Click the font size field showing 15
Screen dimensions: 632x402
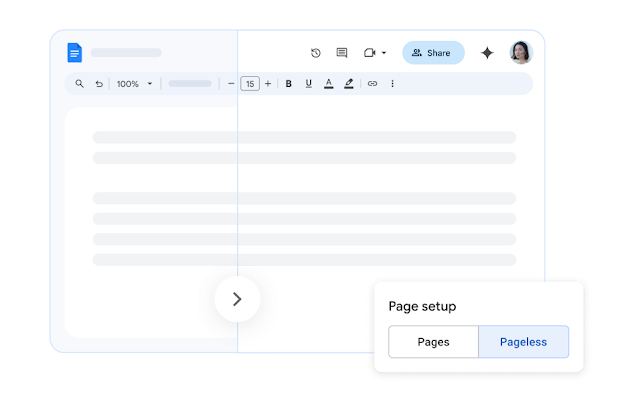tap(249, 84)
